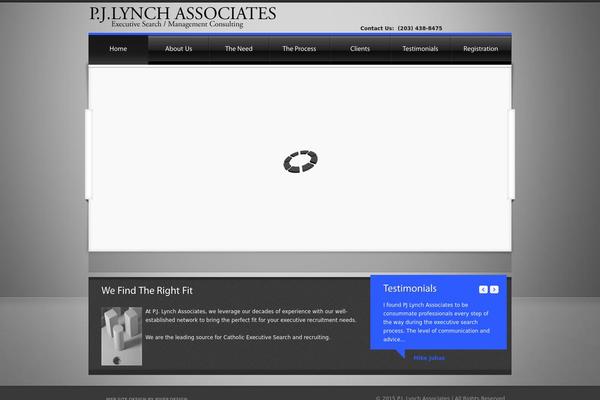Viewport: 600px width, 400px height.
Task: Click the testimonial quote text
Action: [436, 322]
